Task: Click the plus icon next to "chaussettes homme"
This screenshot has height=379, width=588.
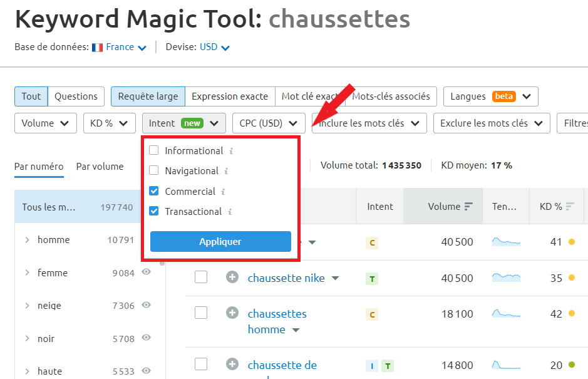Action: (232, 314)
